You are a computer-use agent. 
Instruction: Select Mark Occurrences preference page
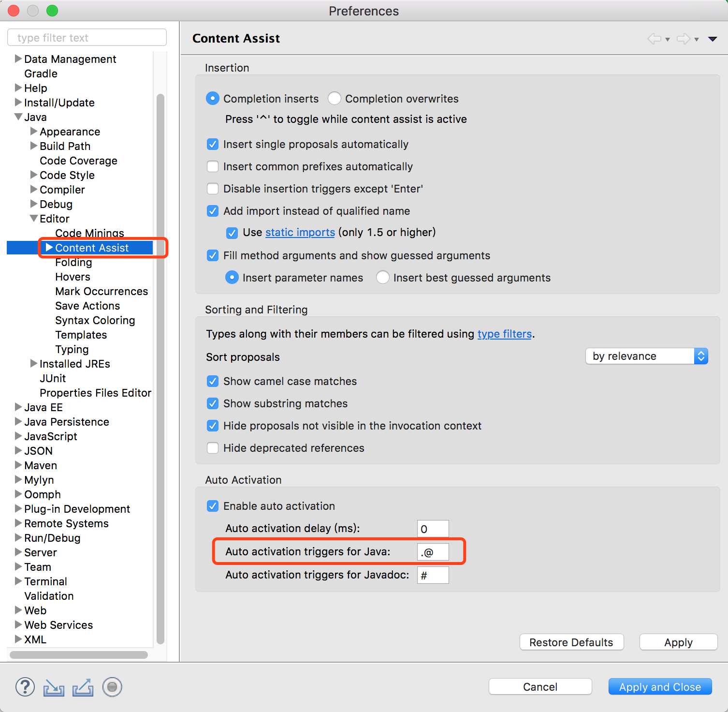pyautogui.click(x=102, y=291)
